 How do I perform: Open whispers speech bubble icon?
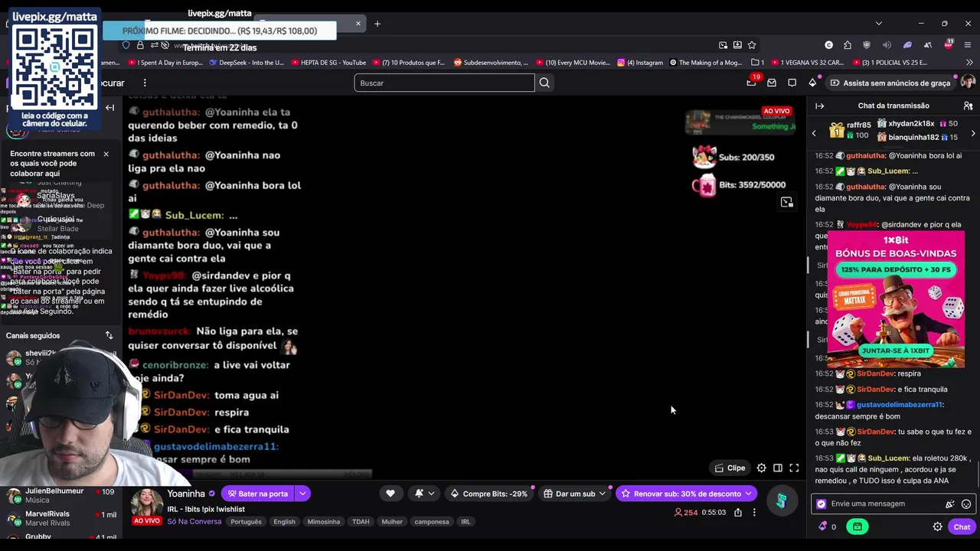pos(792,83)
